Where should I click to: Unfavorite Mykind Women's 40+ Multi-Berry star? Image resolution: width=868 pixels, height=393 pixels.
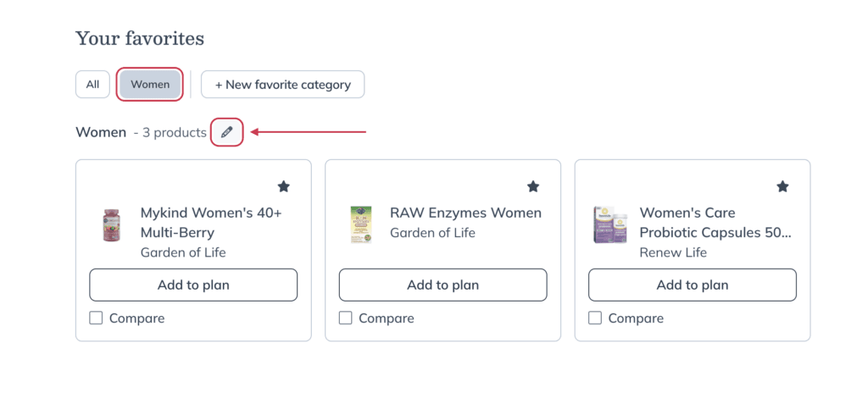pos(283,186)
